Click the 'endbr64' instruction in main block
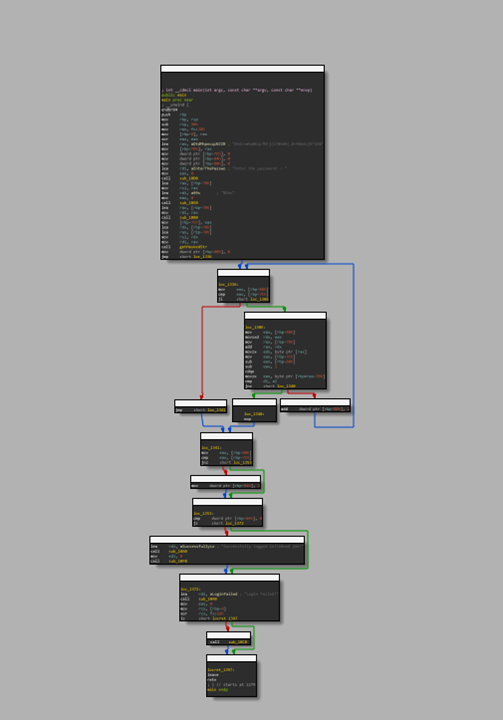The height and width of the screenshot is (720, 503). (x=169, y=110)
